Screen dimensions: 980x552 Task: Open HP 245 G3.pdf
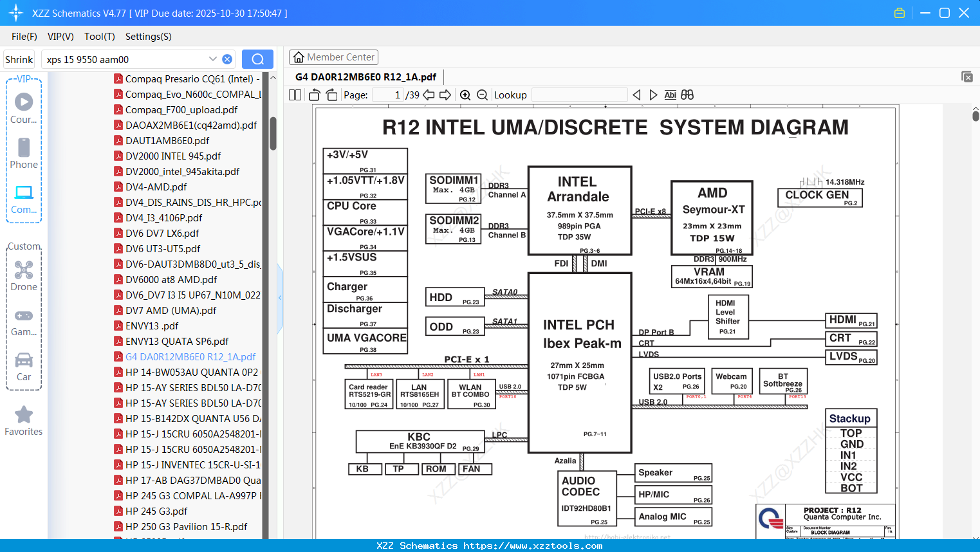coord(151,511)
